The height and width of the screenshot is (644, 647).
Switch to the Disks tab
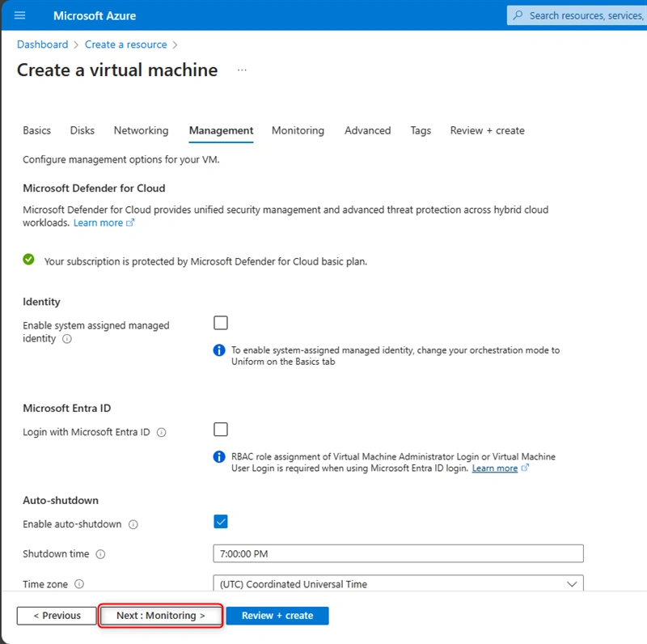tap(82, 130)
